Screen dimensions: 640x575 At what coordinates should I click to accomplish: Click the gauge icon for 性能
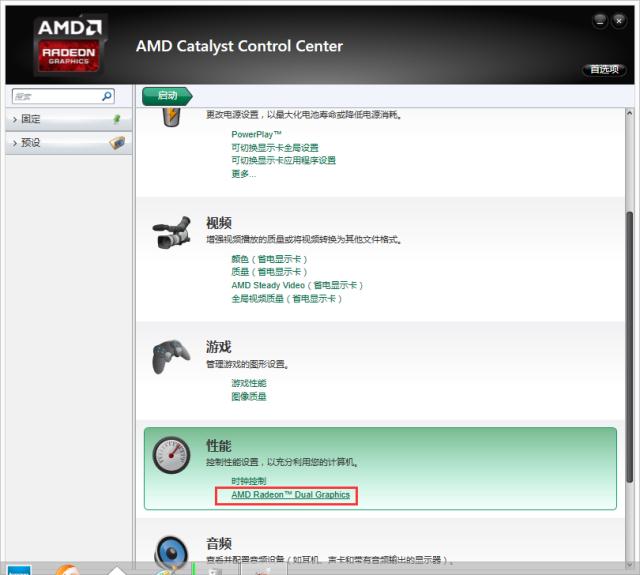pos(171,455)
